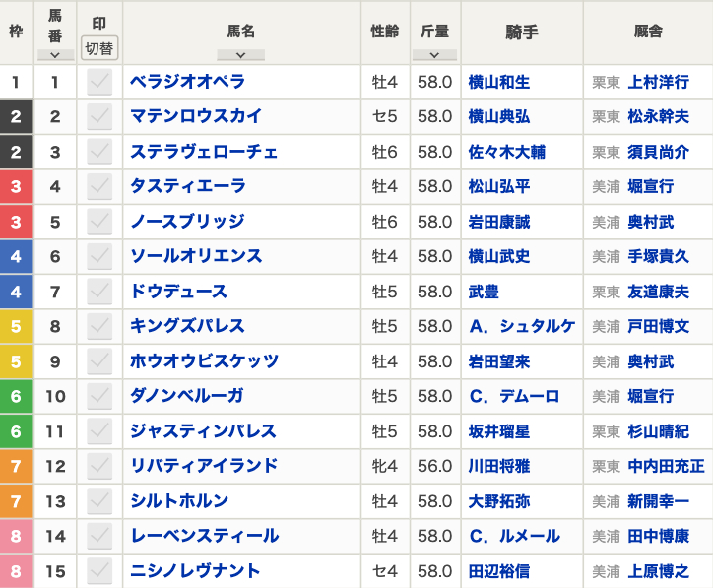713x588 pixels.
Task: Sort by weight using 斤量 arrow
Action: [434, 55]
